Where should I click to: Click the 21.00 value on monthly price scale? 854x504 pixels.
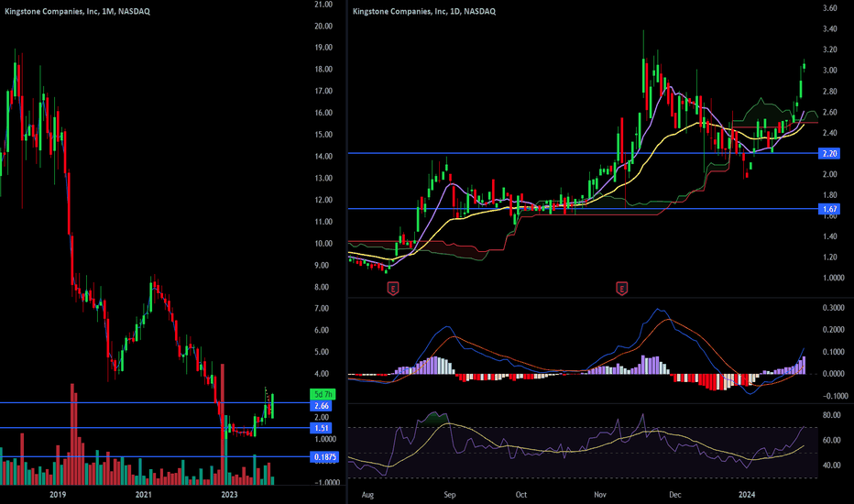[323, 5]
